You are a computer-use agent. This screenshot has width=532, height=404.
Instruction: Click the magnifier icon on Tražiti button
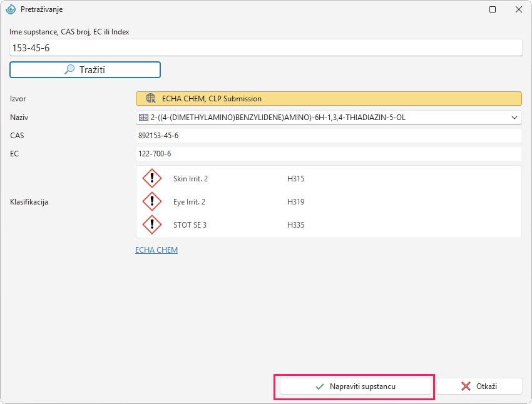[x=69, y=69]
